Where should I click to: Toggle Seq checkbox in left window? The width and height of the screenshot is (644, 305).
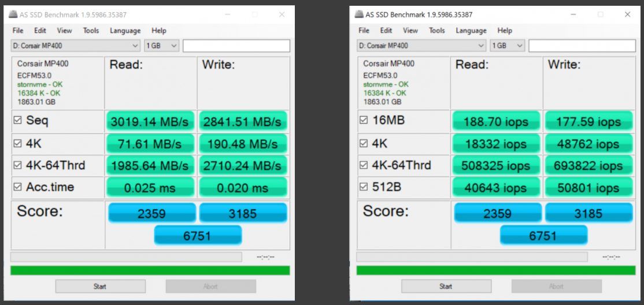tap(18, 120)
